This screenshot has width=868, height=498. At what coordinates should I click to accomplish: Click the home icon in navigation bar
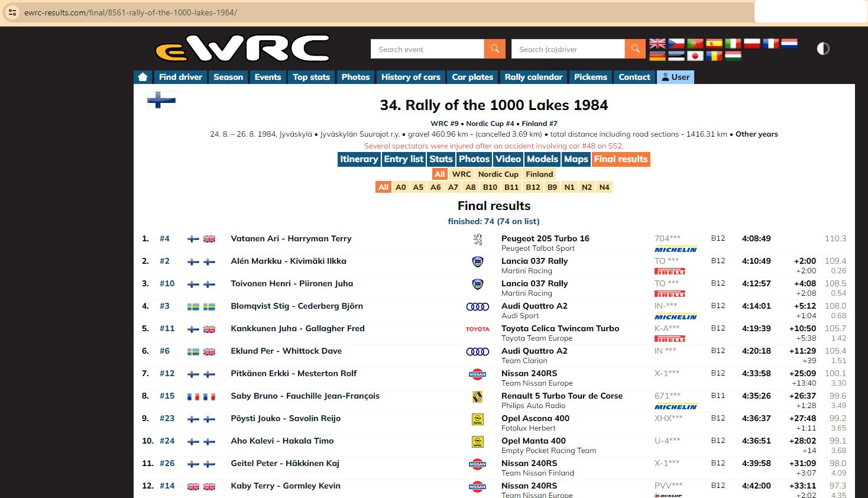[x=142, y=77]
